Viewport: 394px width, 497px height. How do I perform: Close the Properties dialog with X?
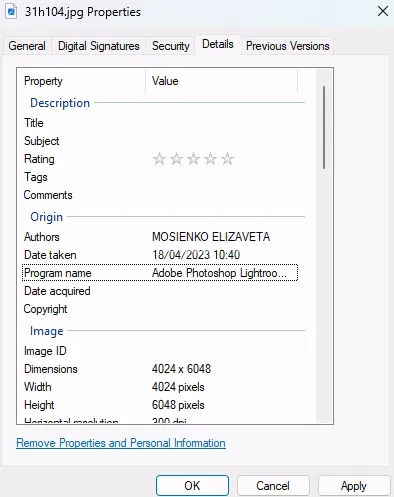click(x=383, y=11)
